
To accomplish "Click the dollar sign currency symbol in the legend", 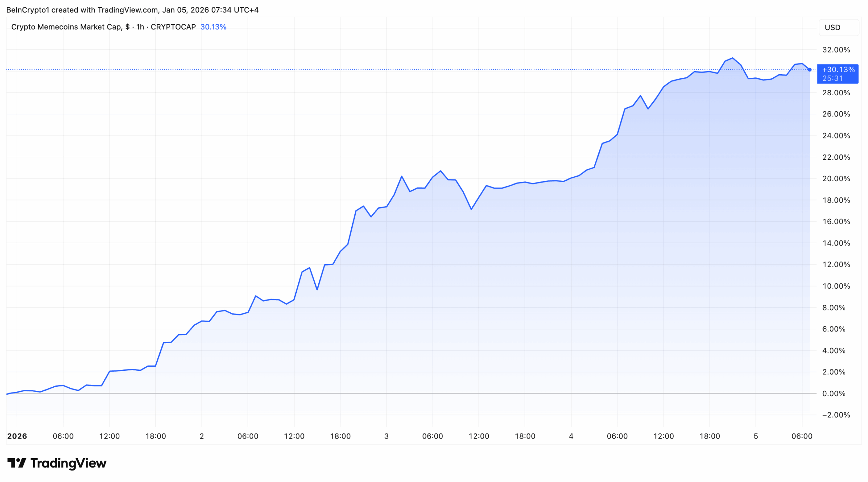I will coord(127,26).
